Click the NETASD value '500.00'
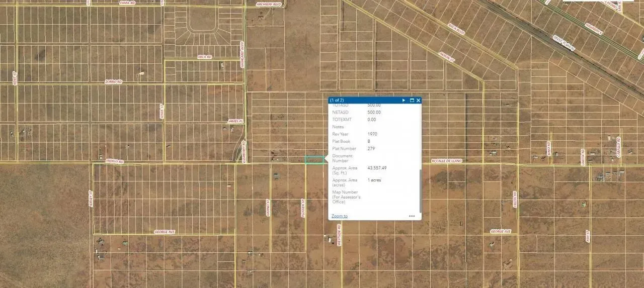The image size is (644, 288). (x=374, y=113)
